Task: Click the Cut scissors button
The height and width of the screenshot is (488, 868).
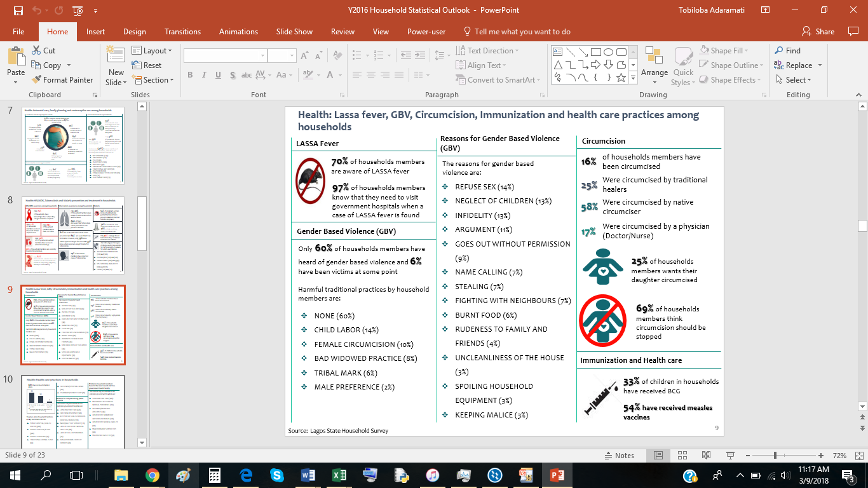Action: [43, 51]
